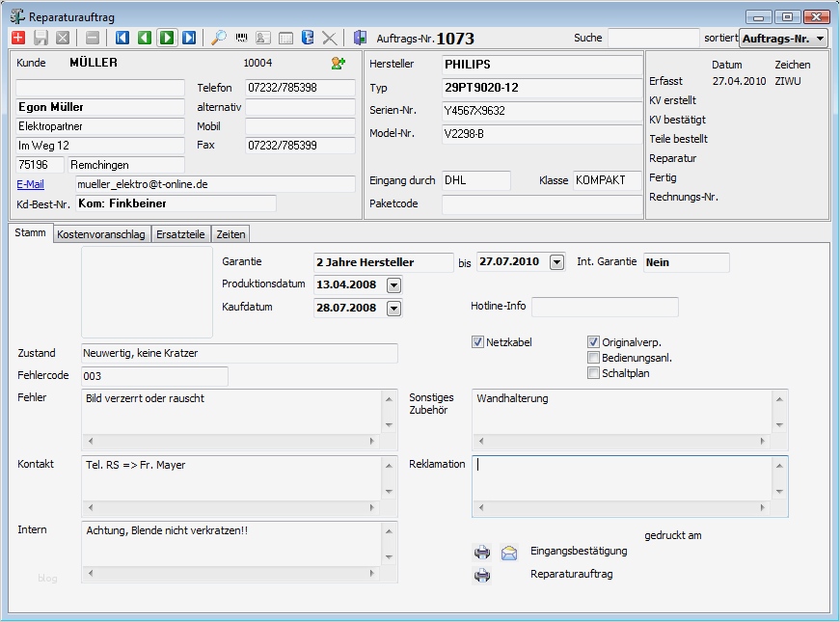Click the add customer icon beside 10004
The image size is (840, 622).
tap(339, 63)
